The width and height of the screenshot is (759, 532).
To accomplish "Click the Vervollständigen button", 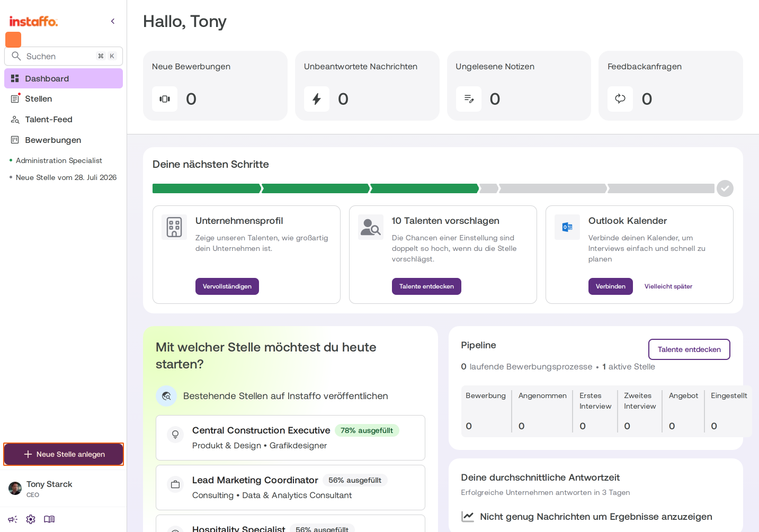I will pyautogui.click(x=227, y=286).
